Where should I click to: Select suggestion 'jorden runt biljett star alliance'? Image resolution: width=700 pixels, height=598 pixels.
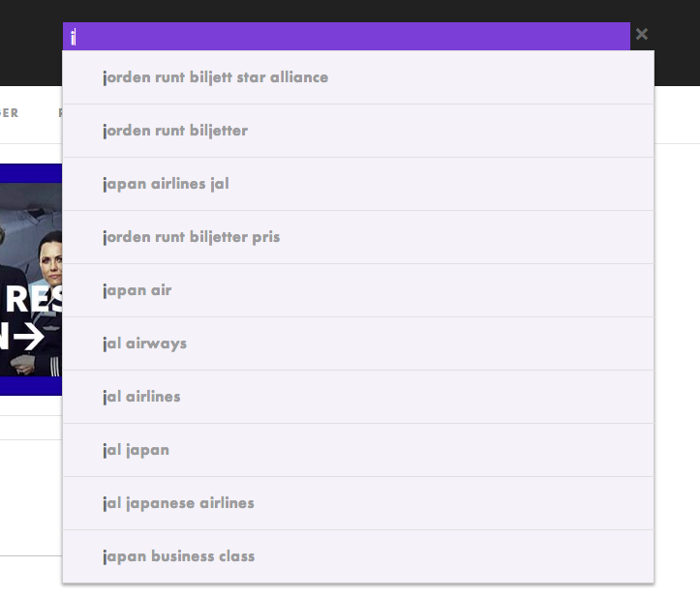point(358,77)
